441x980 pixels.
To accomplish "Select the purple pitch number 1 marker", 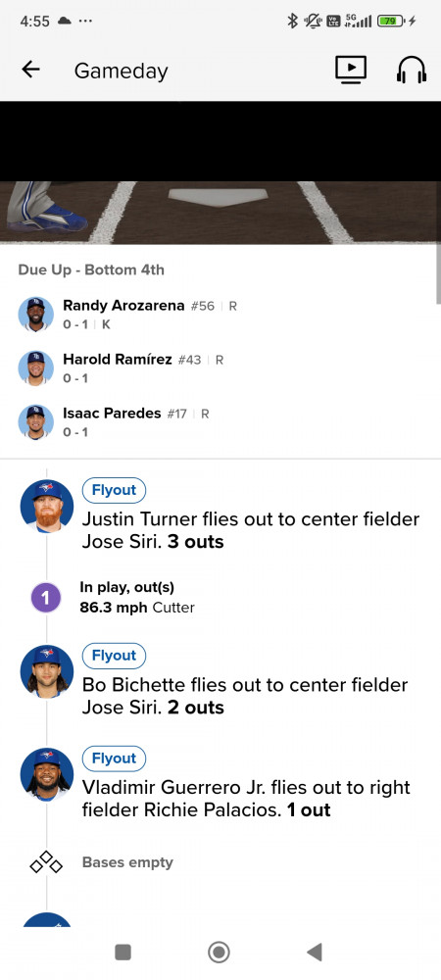I will (x=46, y=598).
